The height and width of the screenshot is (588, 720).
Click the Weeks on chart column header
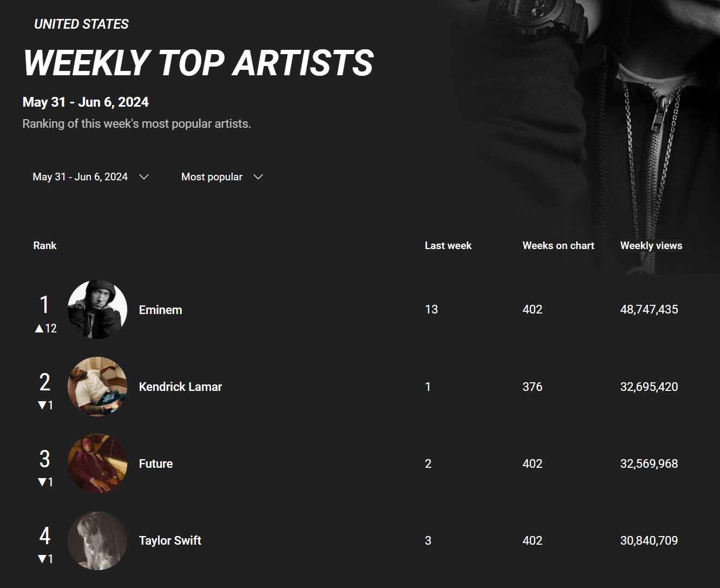(x=558, y=245)
